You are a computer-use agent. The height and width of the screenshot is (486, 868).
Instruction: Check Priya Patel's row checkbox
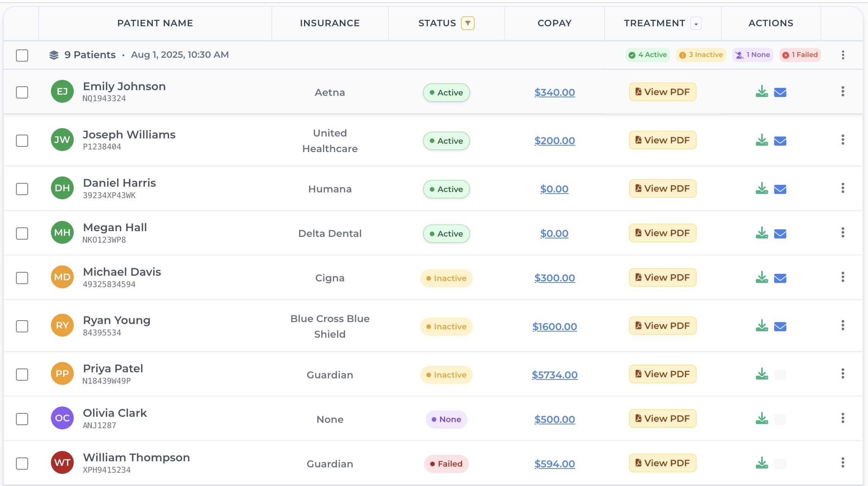[22, 374]
